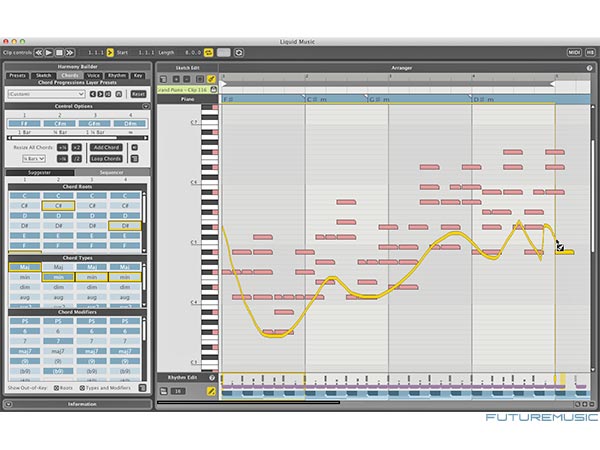This screenshot has width=600, height=450.
Task: Switch to the Sequencer tab
Action: click(112, 173)
